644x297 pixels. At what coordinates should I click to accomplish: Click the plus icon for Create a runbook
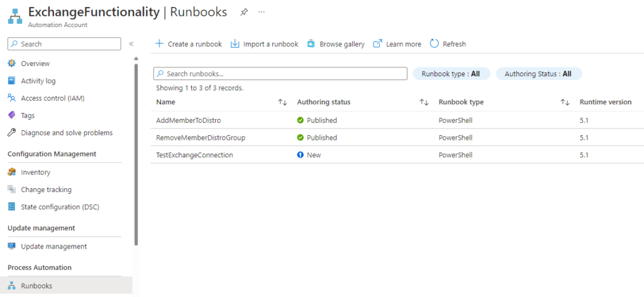[159, 43]
